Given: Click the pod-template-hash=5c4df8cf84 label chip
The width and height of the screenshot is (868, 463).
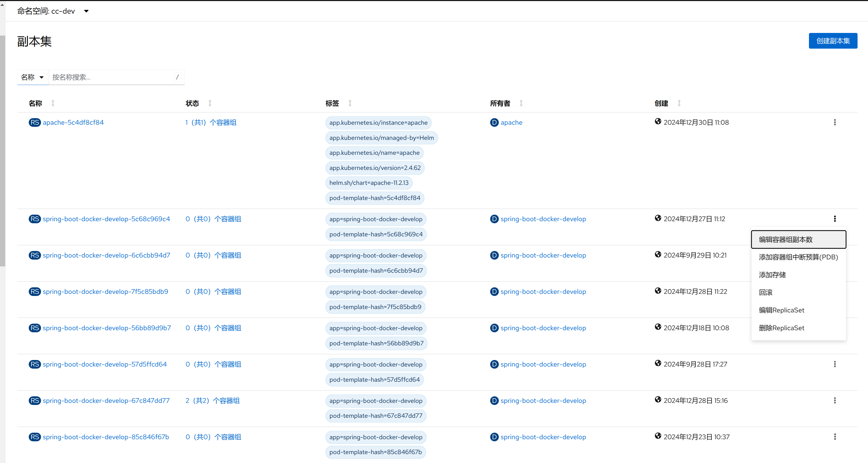Looking at the screenshot, I should [375, 198].
